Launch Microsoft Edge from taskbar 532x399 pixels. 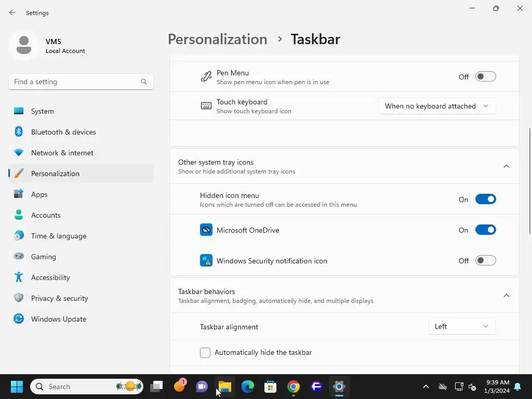coord(248,387)
